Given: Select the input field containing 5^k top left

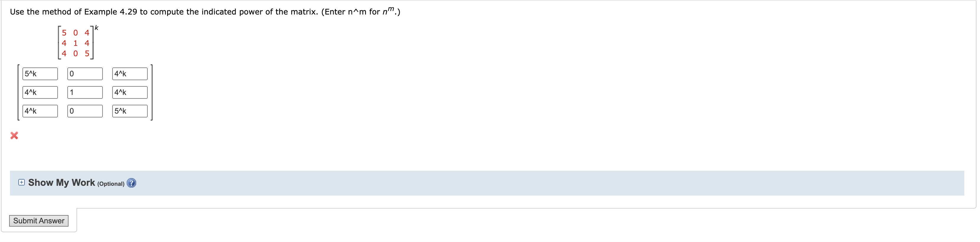Looking at the screenshot, I should 40,74.
